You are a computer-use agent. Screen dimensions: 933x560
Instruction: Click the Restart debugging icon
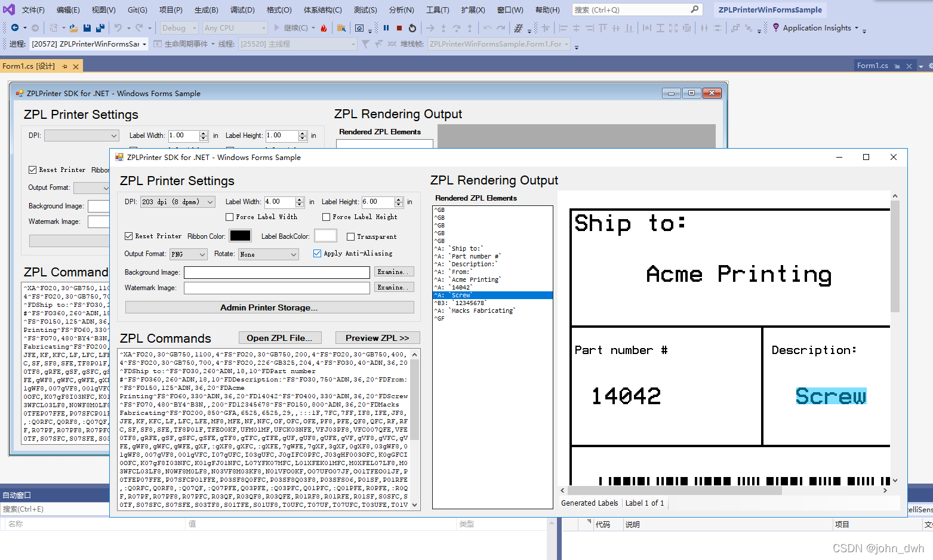(412, 27)
